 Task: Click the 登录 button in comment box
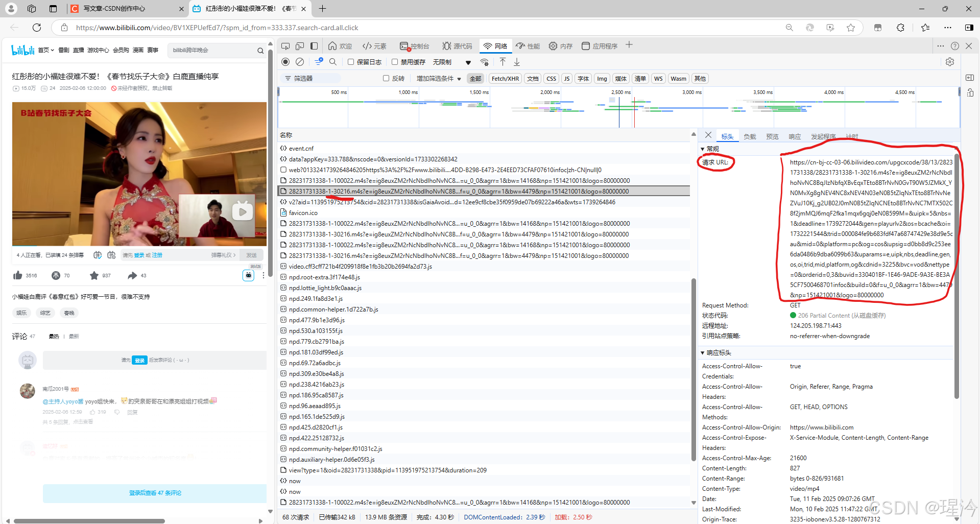point(139,360)
